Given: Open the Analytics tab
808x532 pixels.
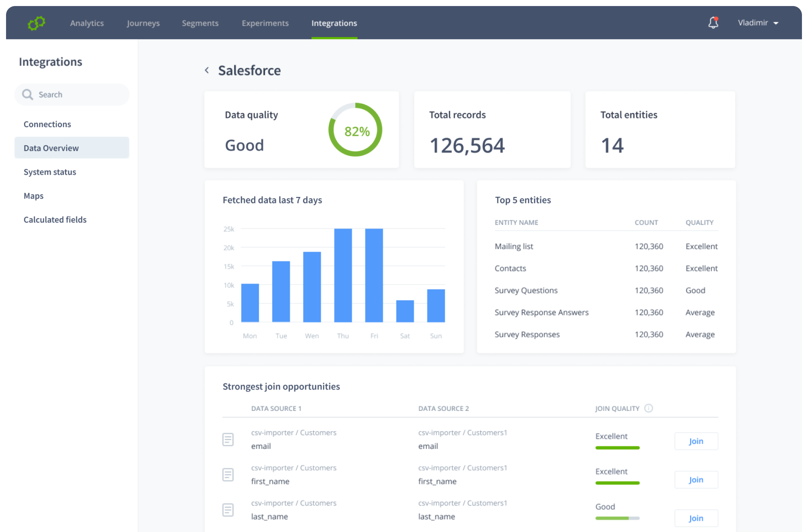Looking at the screenshot, I should click(x=87, y=23).
